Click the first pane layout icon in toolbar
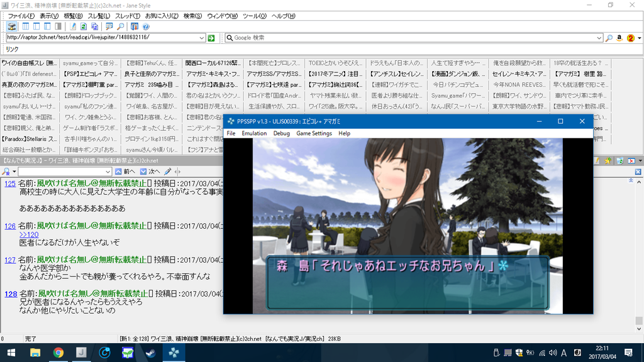This screenshot has height=362, width=644. (x=25, y=26)
